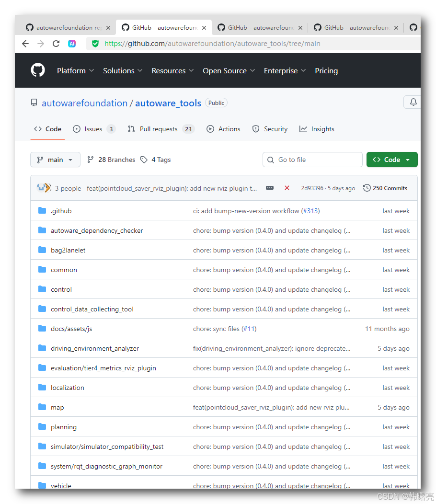The height and width of the screenshot is (504, 436).
Task: Open simulator/simulator_compatibility_test folder
Action: click(107, 447)
